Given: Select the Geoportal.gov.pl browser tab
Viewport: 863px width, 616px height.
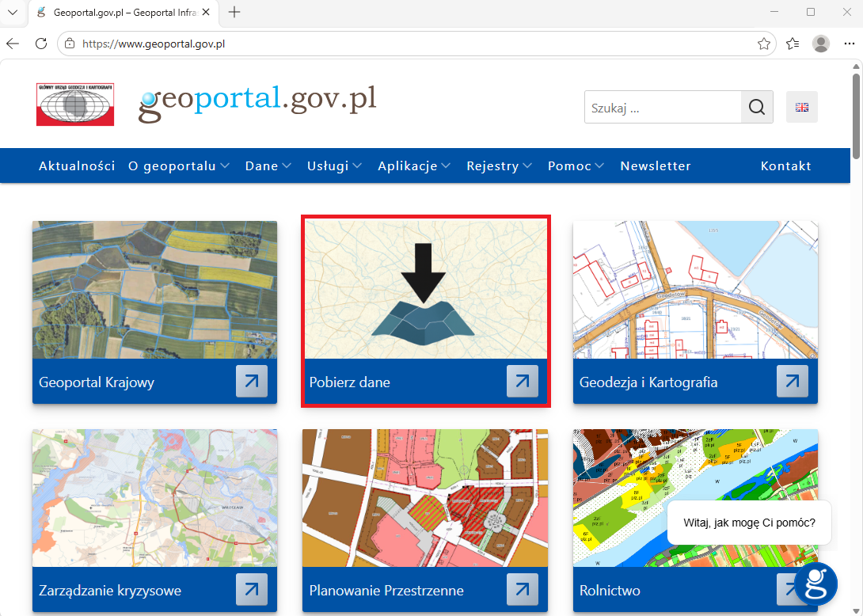Looking at the screenshot, I should pos(124,12).
